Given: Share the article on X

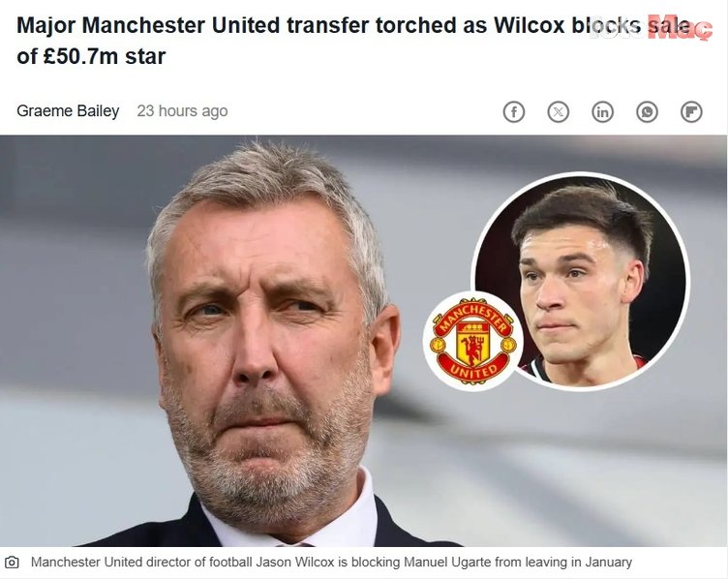Looking at the screenshot, I should click(x=558, y=112).
